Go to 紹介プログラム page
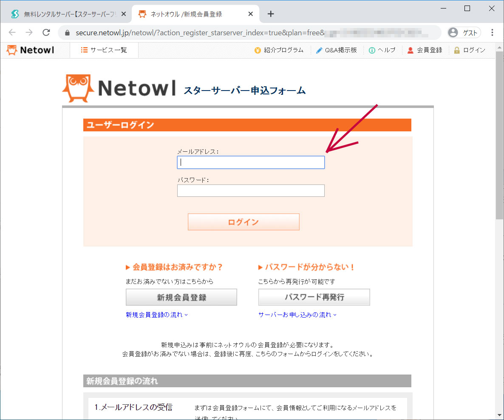The width and height of the screenshot is (504, 420). click(x=279, y=50)
